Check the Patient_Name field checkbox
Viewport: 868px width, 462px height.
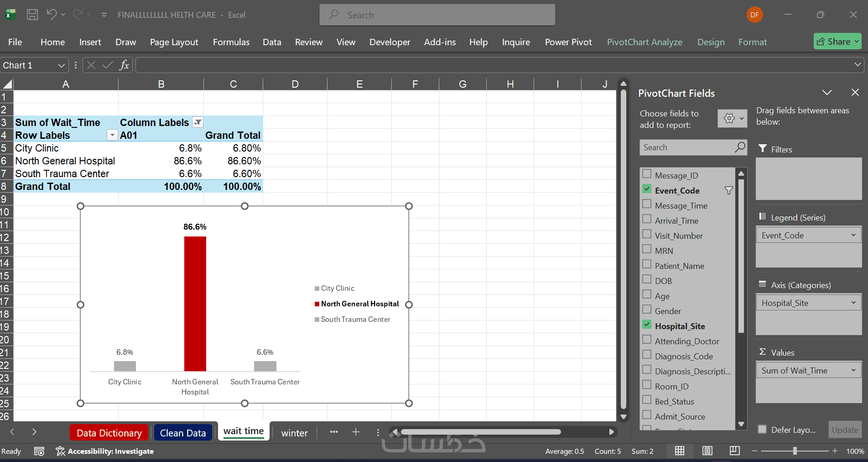click(x=647, y=264)
